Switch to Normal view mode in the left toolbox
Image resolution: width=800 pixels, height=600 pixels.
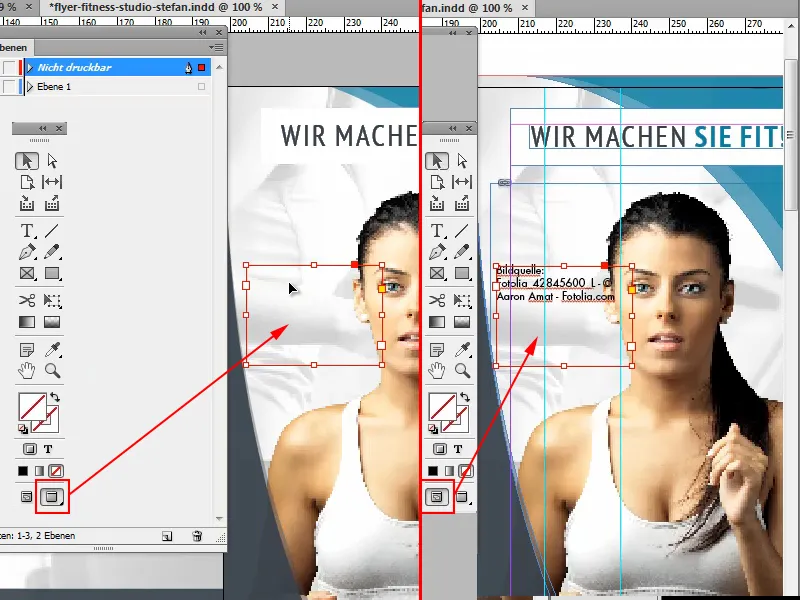click(27, 496)
